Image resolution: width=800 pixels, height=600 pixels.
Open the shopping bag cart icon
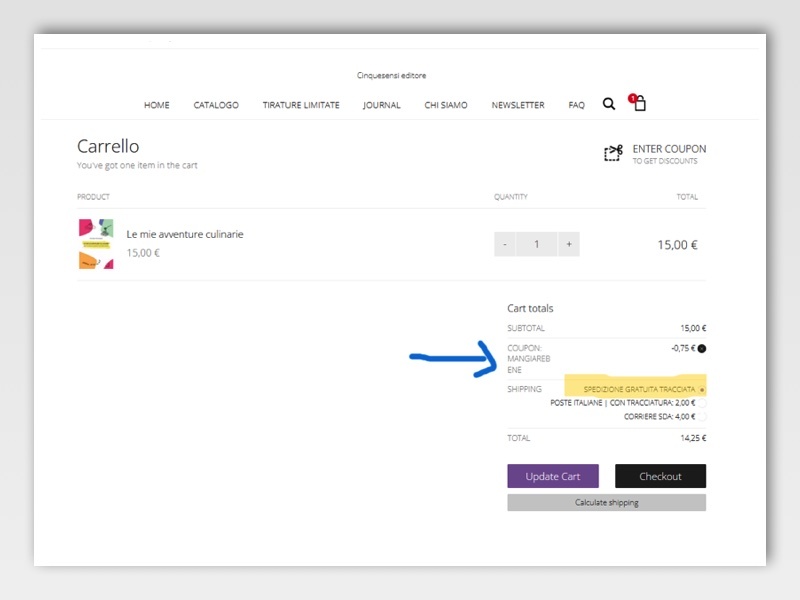(639, 103)
